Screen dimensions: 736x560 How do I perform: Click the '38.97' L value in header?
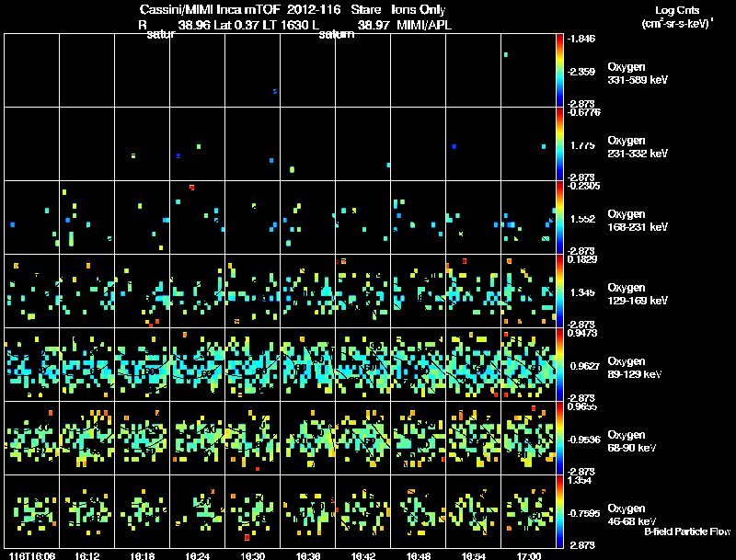pyautogui.click(x=374, y=25)
